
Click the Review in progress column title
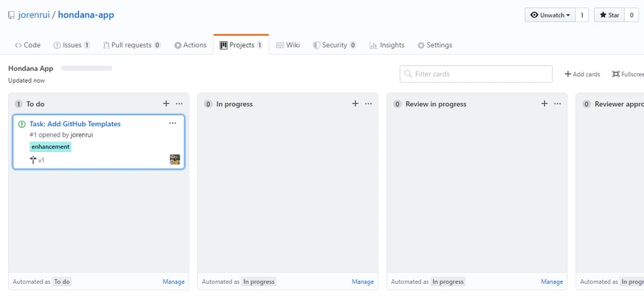pyautogui.click(x=436, y=105)
